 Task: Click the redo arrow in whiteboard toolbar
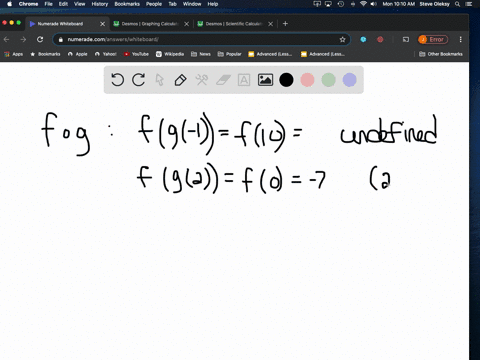coord(138,80)
